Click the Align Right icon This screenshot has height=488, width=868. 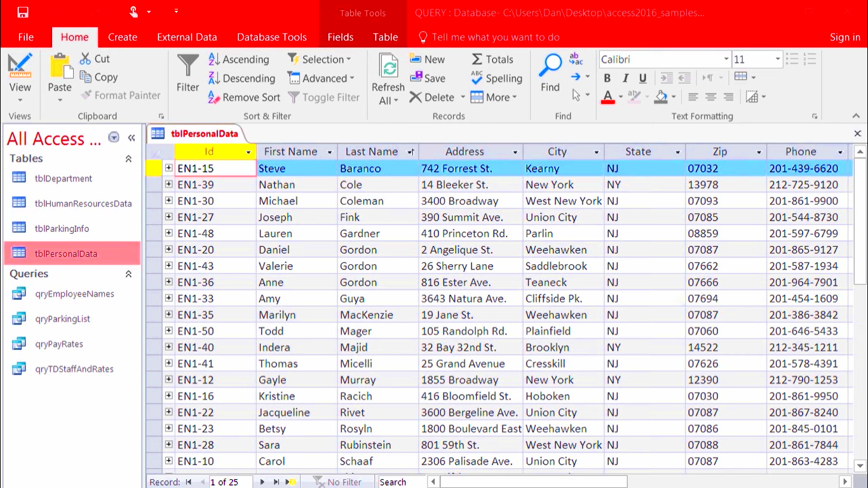pos(729,97)
